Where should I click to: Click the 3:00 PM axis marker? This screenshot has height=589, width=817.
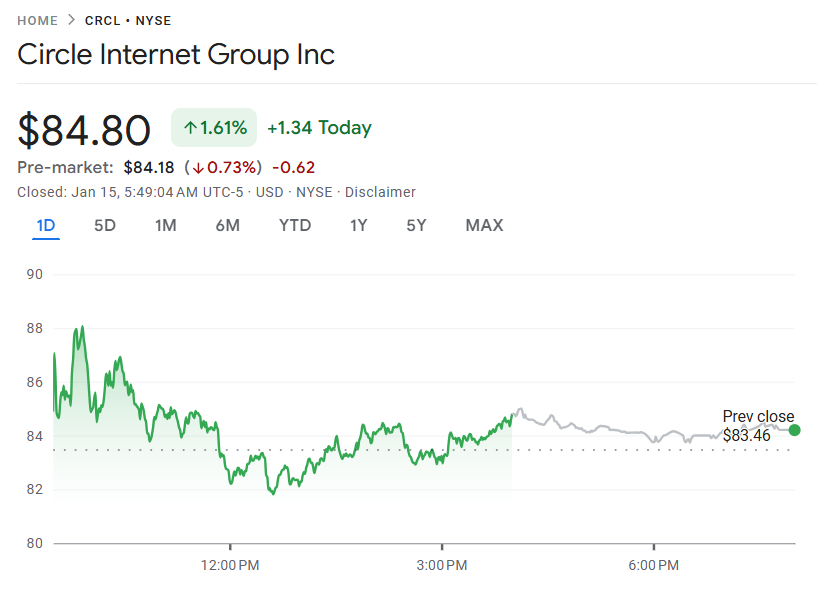pos(442,566)
